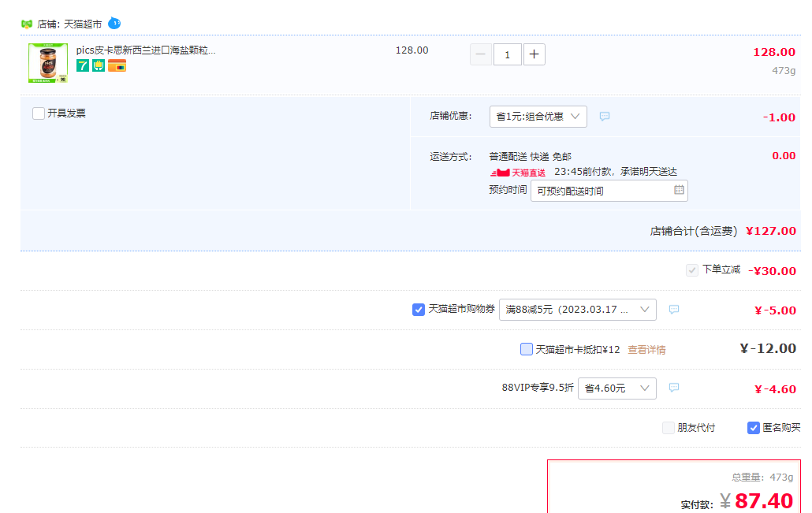Click the info bubble next to 店铺优惠
The width and height of the screenshot is (812, 513).
click(x=605, y=117)
